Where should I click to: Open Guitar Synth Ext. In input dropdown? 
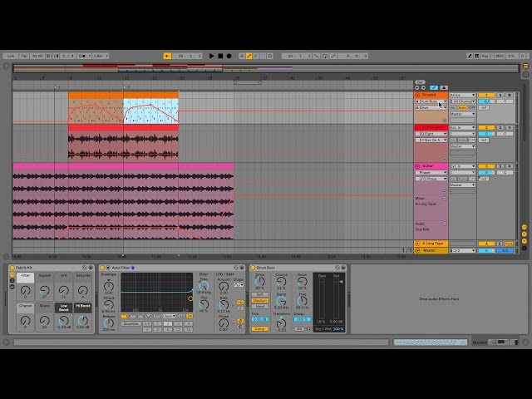(462, 127)
